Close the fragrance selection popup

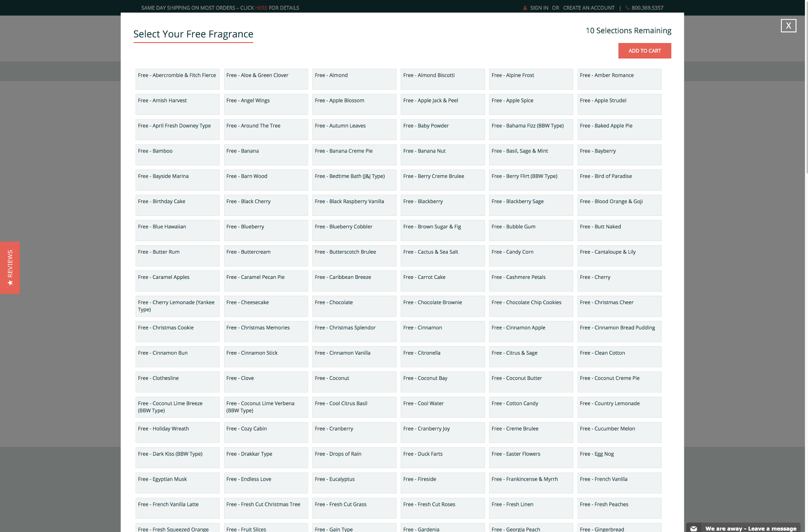[788, 26]
